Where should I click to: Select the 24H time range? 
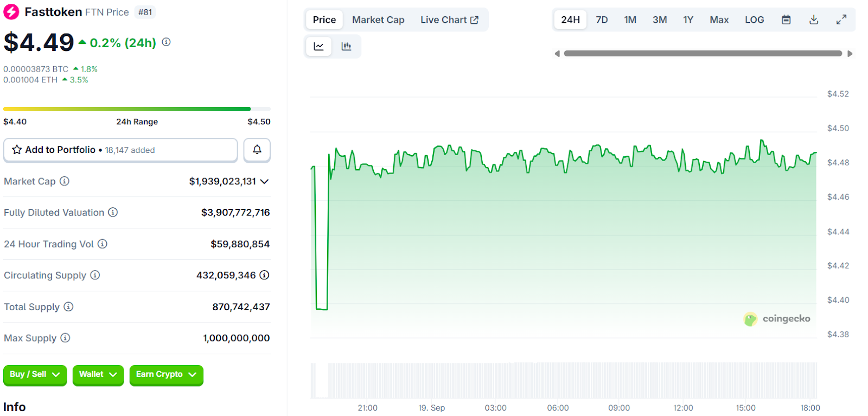[570, 20]
